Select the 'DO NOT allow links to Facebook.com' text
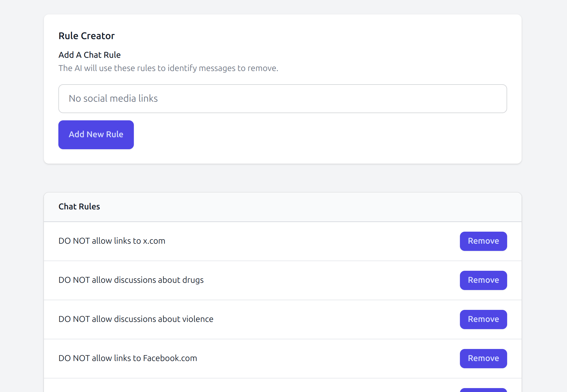Viewport: 567px width, 392px height. 128,358
